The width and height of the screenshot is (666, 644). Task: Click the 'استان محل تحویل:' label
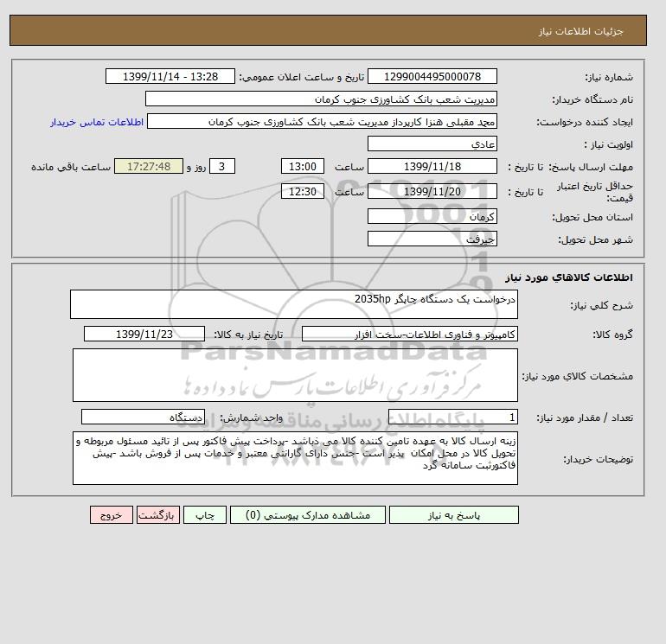click(x=592, y=217)
